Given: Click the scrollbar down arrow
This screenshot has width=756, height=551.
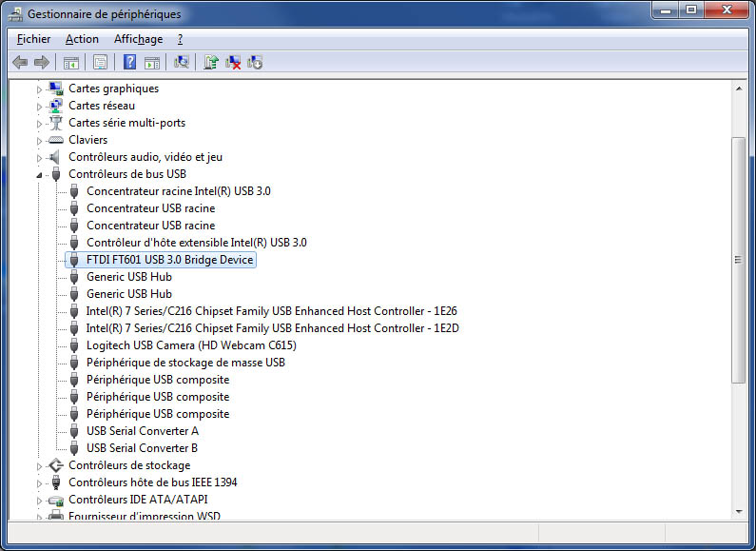Looking at the screenshot, I should click(739, 511).
